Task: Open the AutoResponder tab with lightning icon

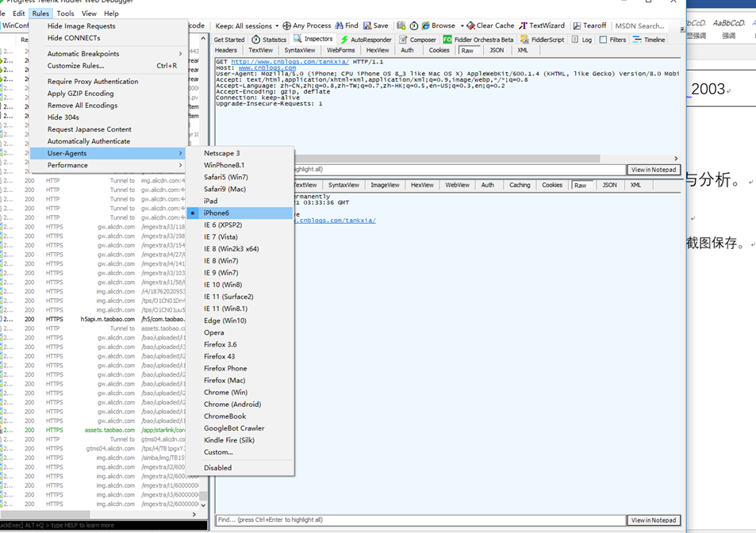Action: [366, 39]
